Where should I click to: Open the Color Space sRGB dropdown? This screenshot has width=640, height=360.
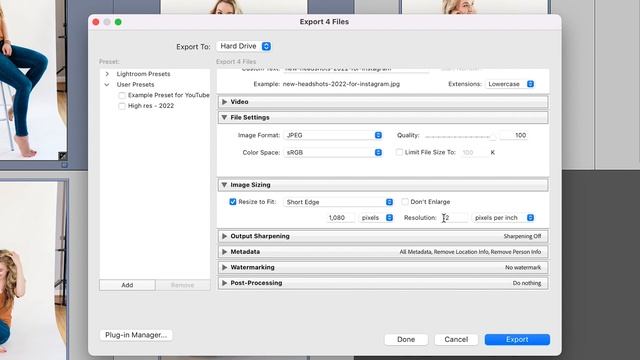(x=333, y=152)
